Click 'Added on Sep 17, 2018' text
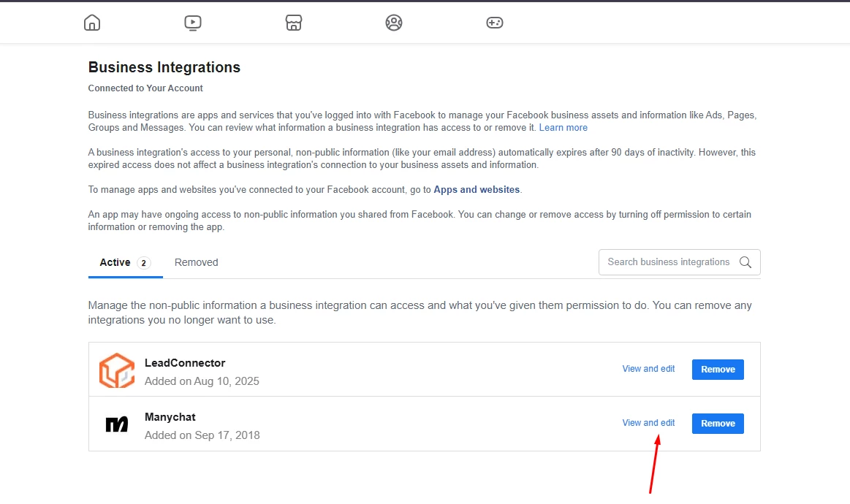 coord(202,436)
